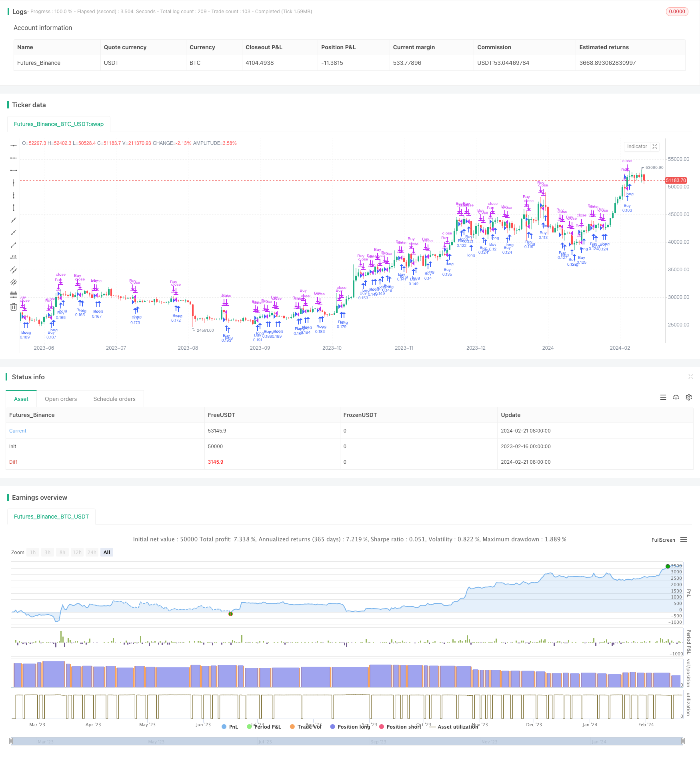This screenshot has height=757, width=700.
Task: Expand the status list view menu
Action: coord(663,397)
